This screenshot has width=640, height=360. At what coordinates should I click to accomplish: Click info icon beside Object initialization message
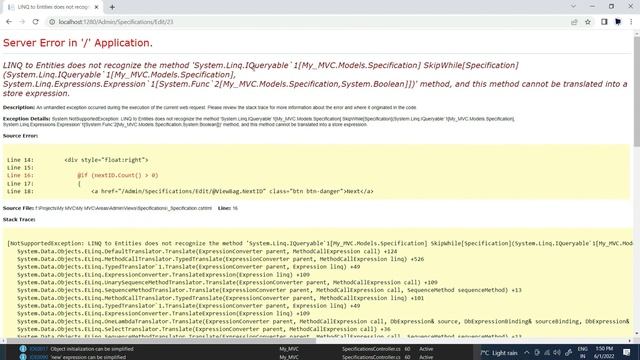pos(23,349)
